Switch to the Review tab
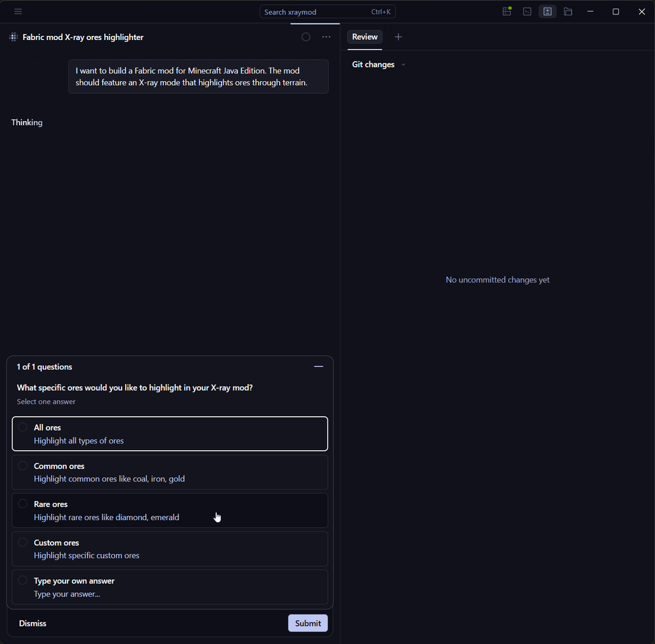This screenshot has width=655, height=644. click(x=365, y=37)
